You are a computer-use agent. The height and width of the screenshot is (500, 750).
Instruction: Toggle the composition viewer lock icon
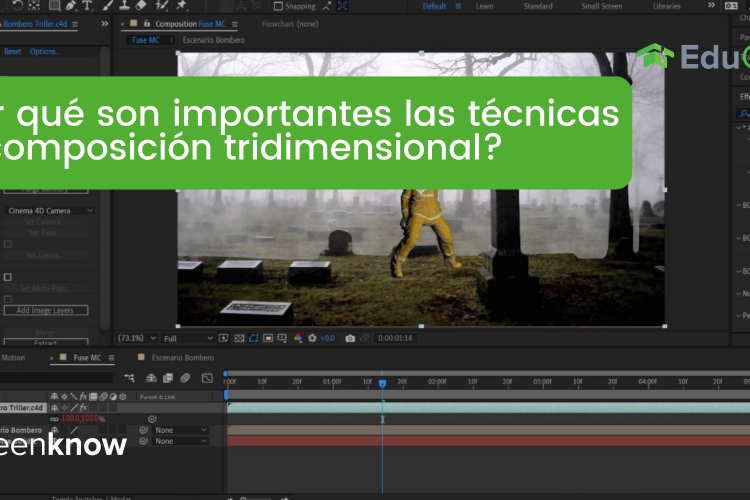point(147,23)
